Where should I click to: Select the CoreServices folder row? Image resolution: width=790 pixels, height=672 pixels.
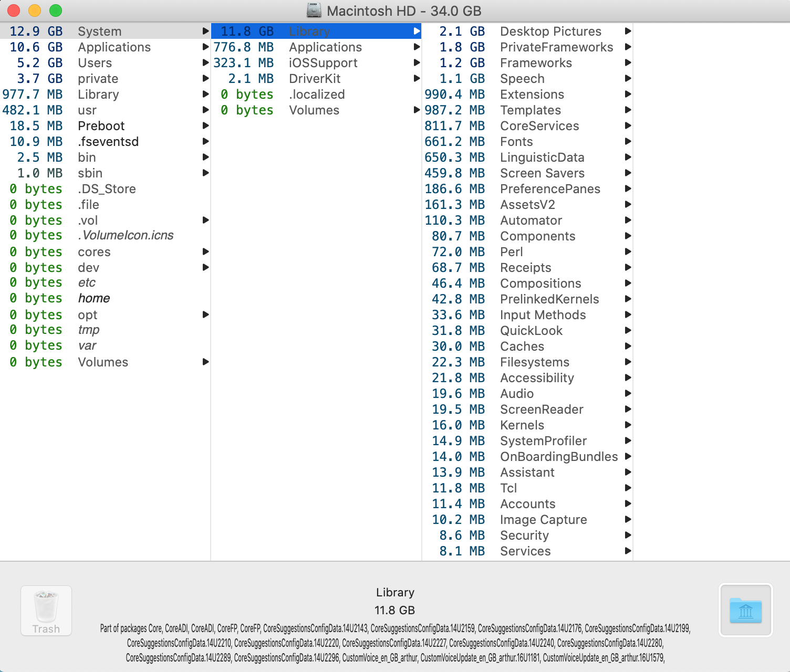pos(527,126)
